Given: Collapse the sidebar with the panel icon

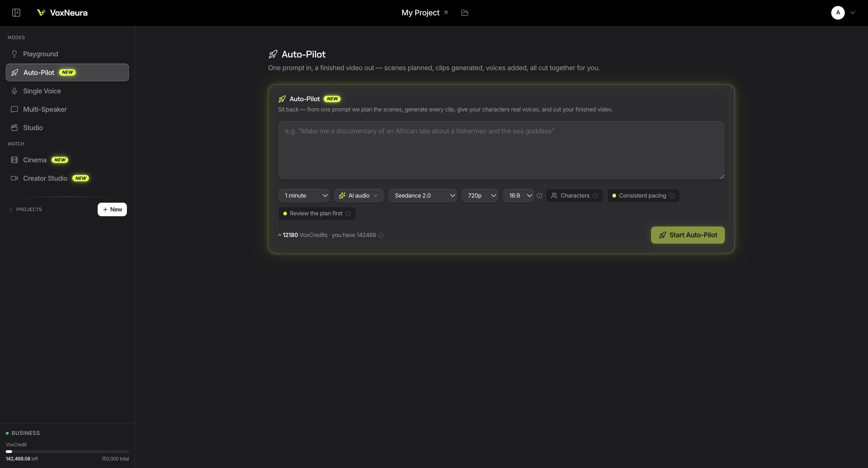Looking at the screenshot, I should [16, 13].
